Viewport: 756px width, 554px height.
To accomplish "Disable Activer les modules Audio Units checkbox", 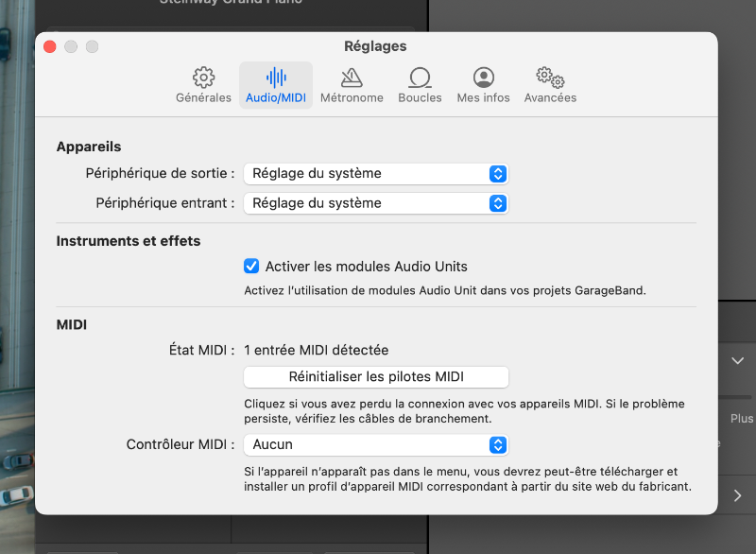I will click(251, 267).
